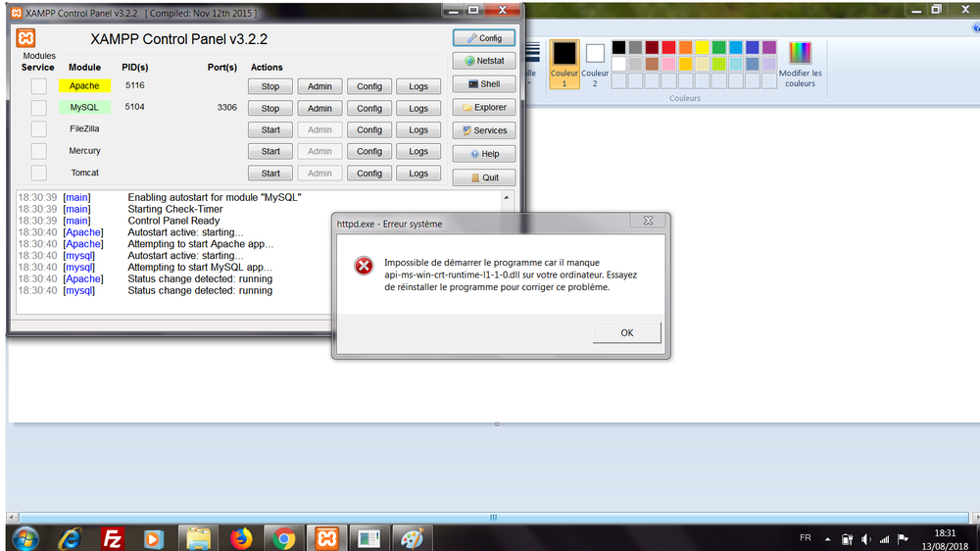
Task: Select Couleur 1 in Paint
Action: [x=564, y=64]
